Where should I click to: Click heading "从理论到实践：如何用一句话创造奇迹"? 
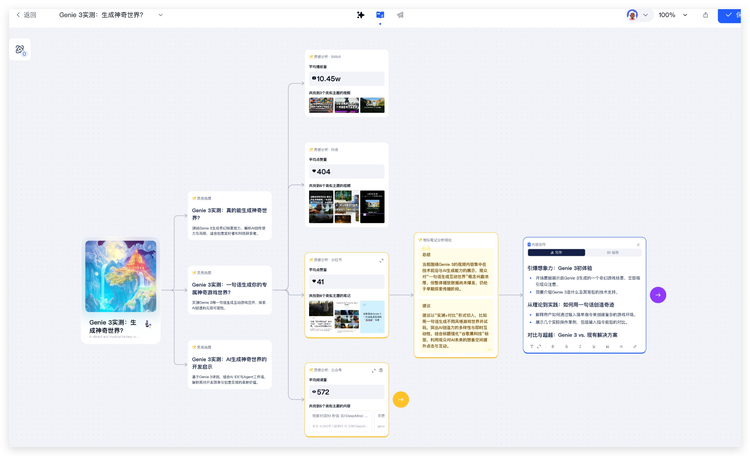(x=571, y=304)
